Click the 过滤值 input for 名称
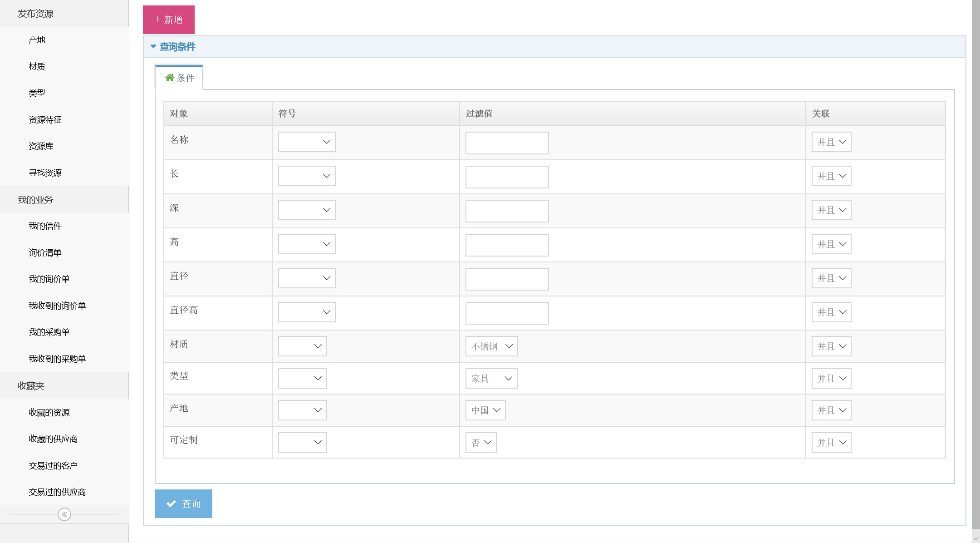This screenshot has height=543, width=980. 507,143
